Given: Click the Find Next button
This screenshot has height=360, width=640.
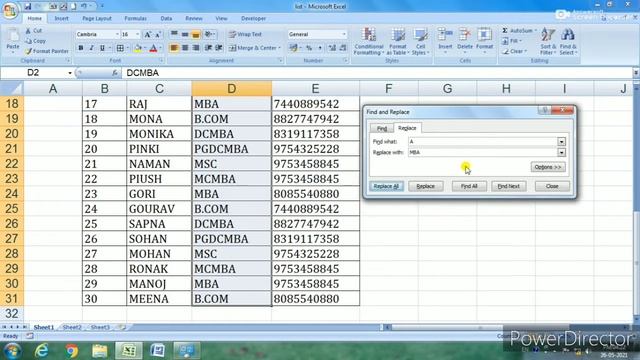Looking at the screenshot, I should 509,186.
